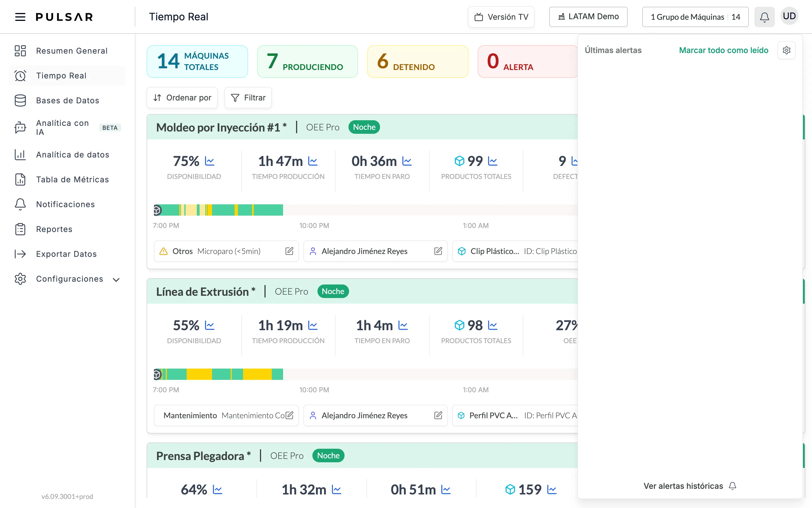This screenshot has width=812, height=508.
Task: Open Analítica de datos in the sidebar
Action: [68, 155]
